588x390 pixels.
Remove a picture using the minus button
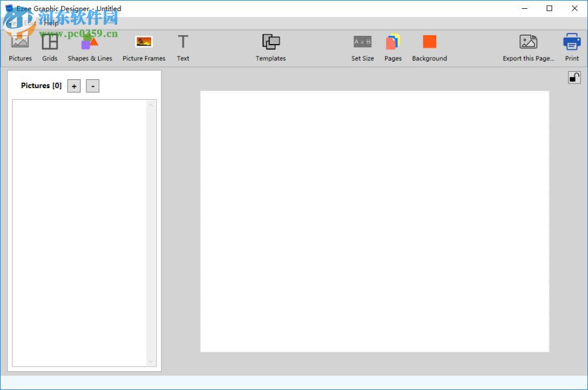92,86
